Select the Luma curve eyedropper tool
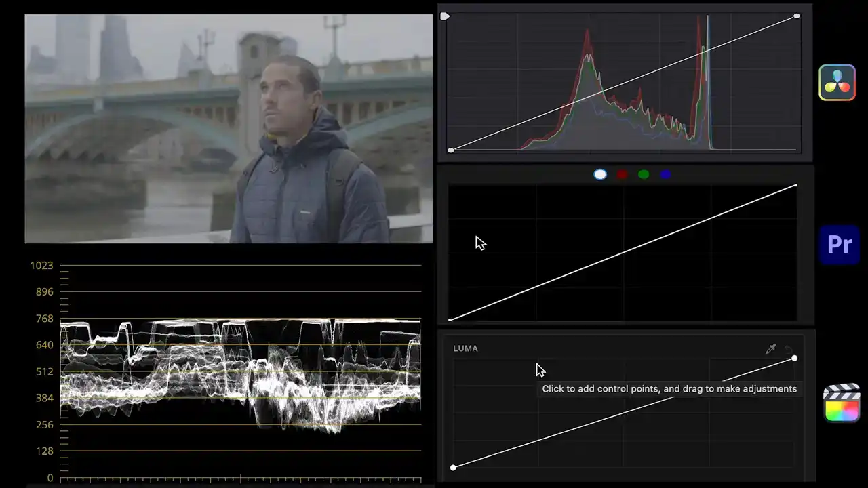 tap(770, 349)
